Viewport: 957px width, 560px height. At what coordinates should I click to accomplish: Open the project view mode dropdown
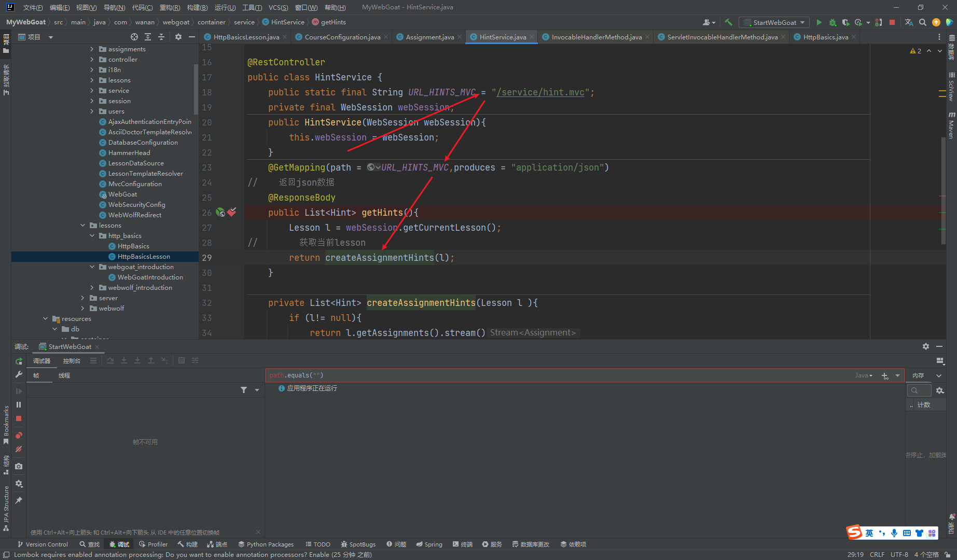pos(51,37)
